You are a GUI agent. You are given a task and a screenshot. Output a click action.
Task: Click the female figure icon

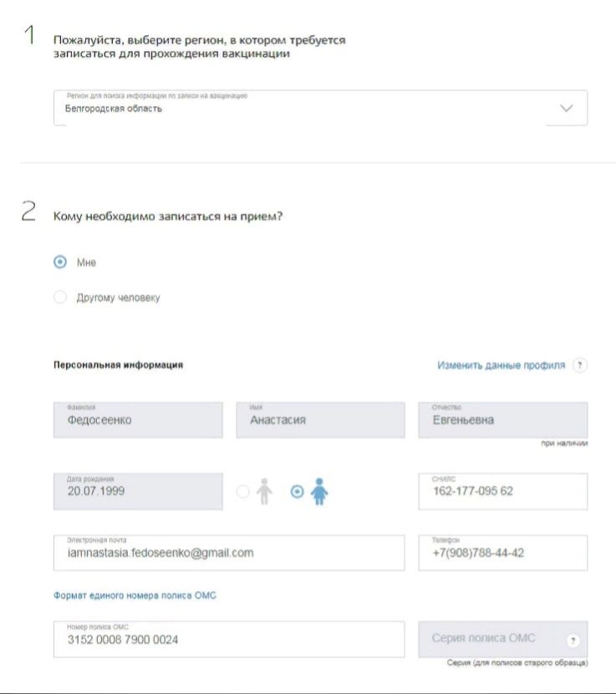point(318,492)
